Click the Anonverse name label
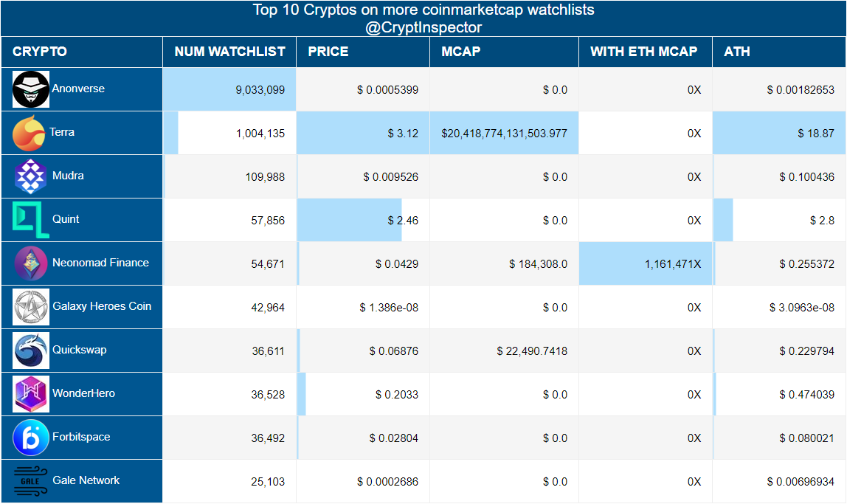Viewport: 847px width, 504px height. point(78,89)
